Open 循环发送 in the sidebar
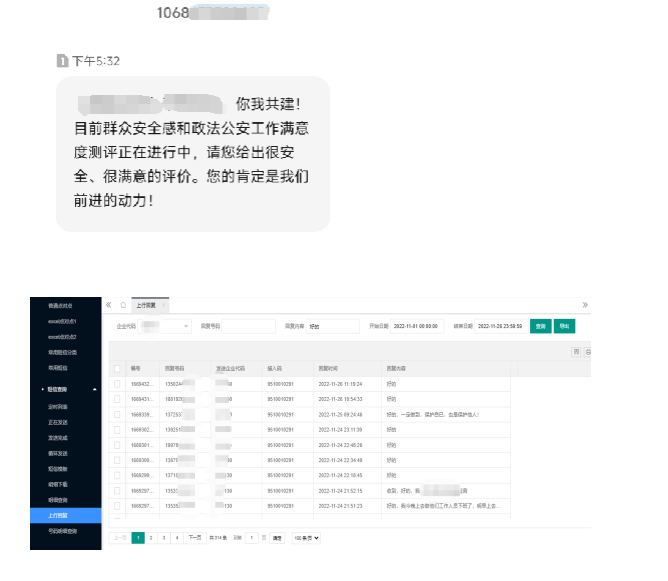Image resolution: width=668 pixels, height=581 pixels. [58, 454]
